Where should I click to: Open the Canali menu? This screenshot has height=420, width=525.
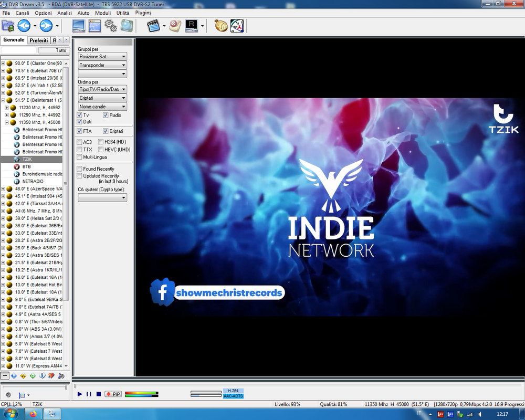[x=22, y=13]
